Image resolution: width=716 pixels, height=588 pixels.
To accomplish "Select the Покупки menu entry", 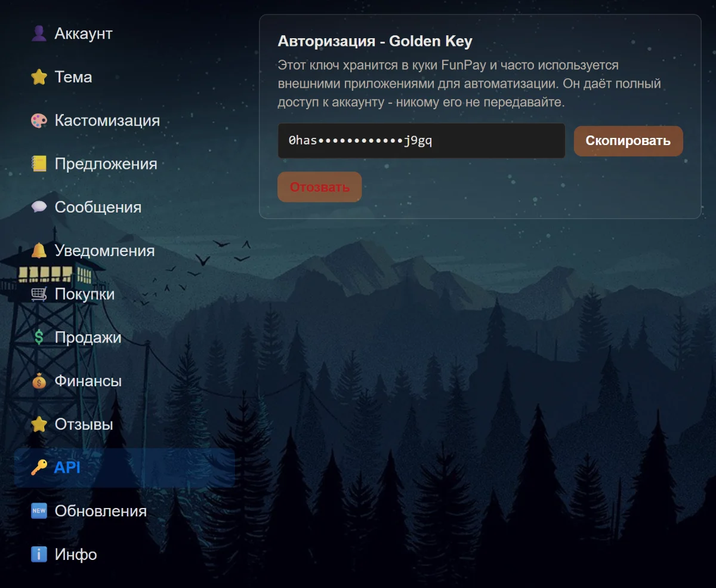I will (124, 294).
